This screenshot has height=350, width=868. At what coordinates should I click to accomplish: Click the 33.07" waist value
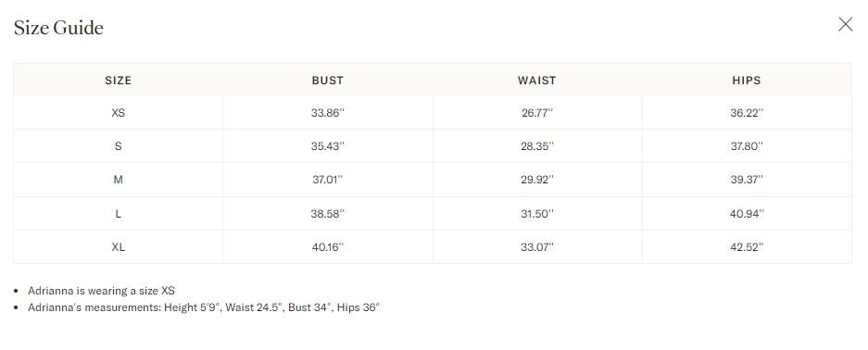pos(537,246)
